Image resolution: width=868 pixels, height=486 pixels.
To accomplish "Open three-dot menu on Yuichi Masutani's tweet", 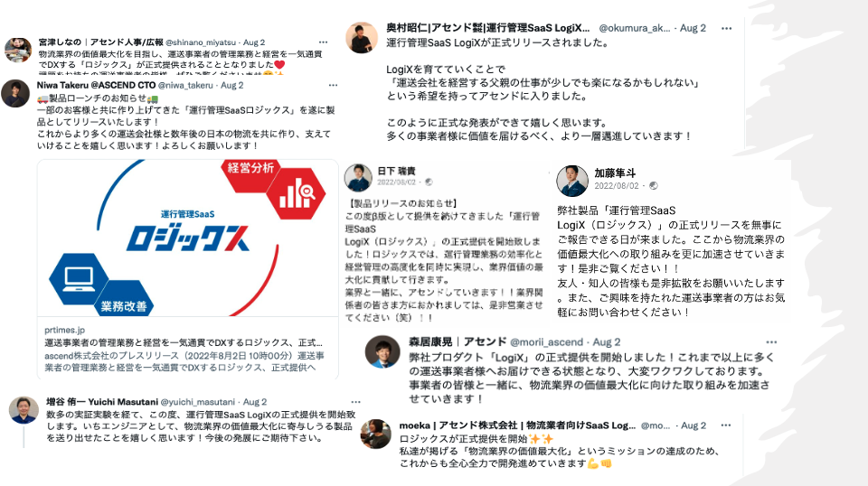I will (356, 402).
